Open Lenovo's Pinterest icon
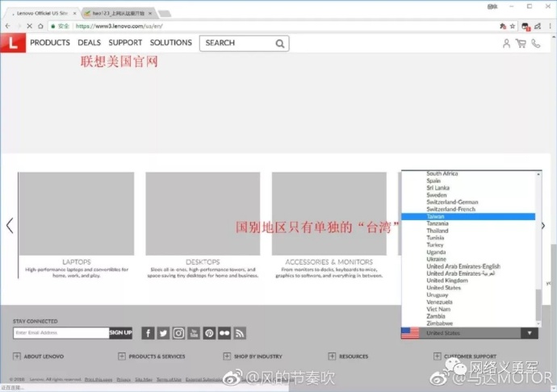 click(209, 333)
